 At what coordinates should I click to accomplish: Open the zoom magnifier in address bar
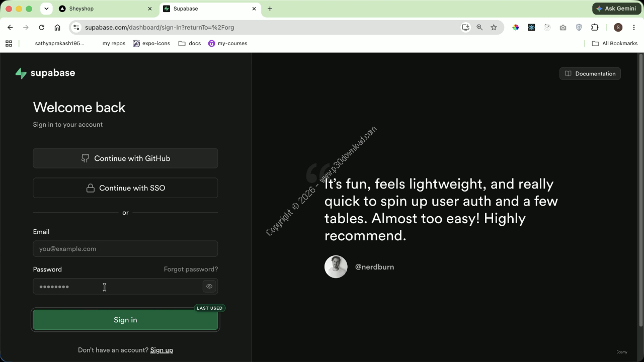[x=479, y=27]
